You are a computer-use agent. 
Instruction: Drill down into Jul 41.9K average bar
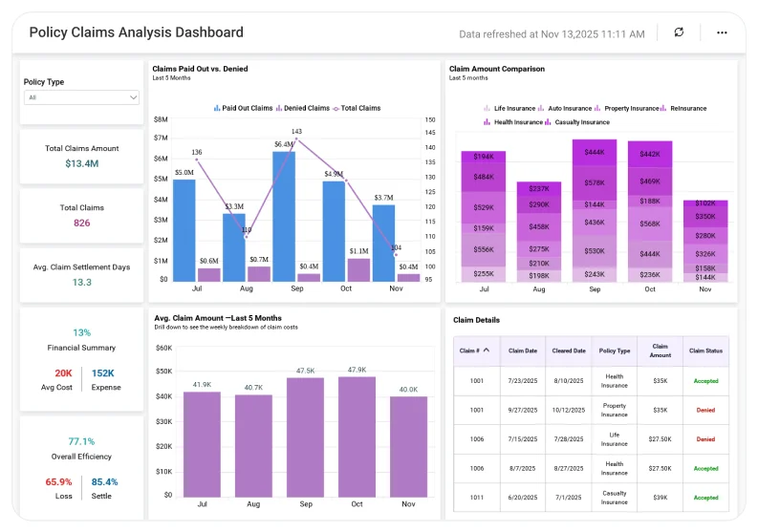pyautogui.click(x=202, y=444)
